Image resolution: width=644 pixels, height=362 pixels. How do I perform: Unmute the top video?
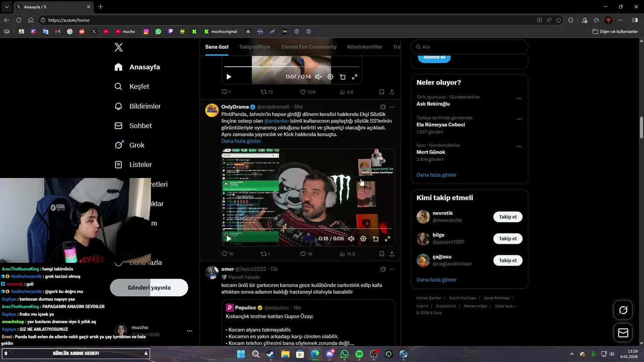(x=318, y=77)
